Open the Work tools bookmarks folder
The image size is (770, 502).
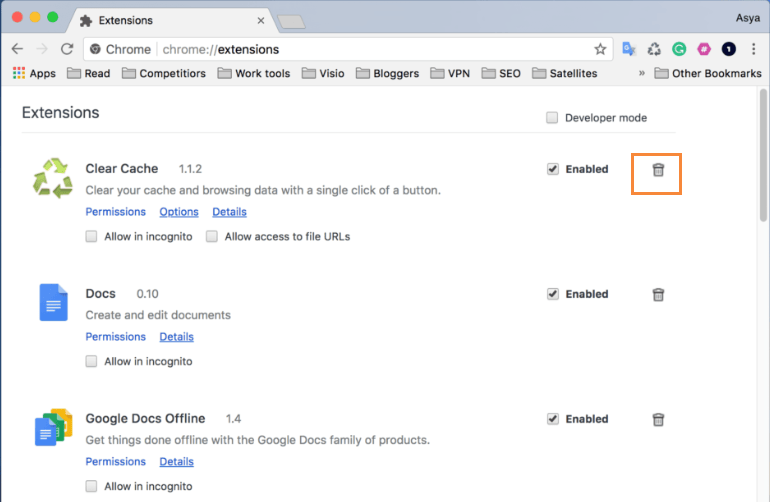pos(254,73)
